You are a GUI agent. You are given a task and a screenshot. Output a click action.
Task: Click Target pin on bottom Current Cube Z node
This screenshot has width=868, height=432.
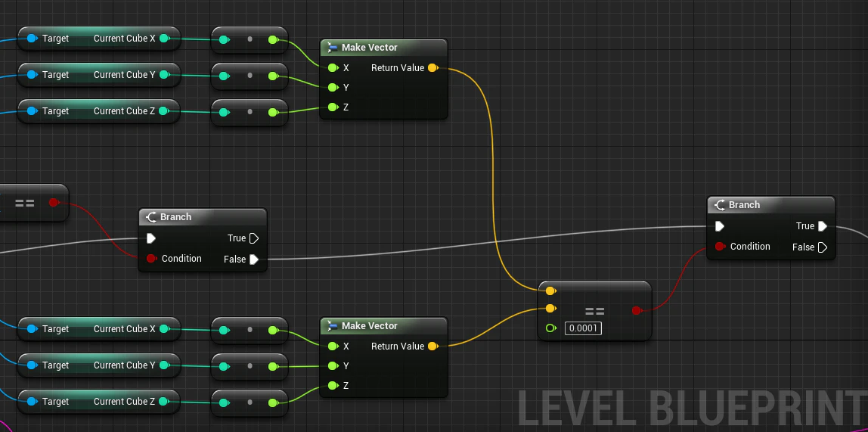[x=32, y=402]
